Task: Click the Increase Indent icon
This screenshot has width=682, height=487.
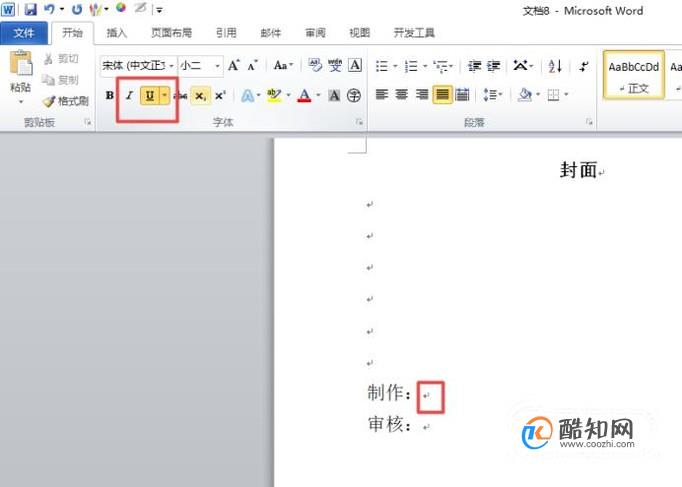Action: click(x=493, y=66)
